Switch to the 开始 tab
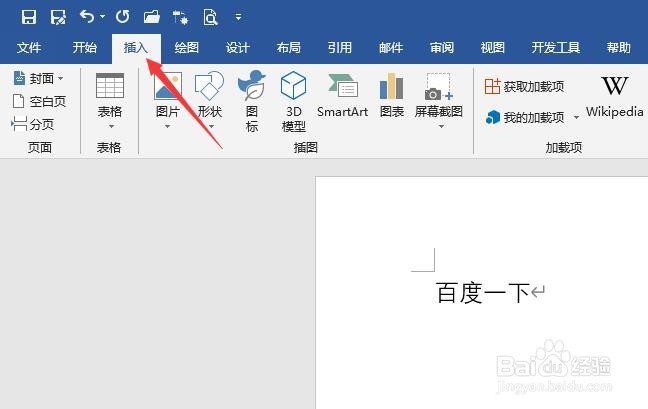648x409 pixels. point(85,48)
